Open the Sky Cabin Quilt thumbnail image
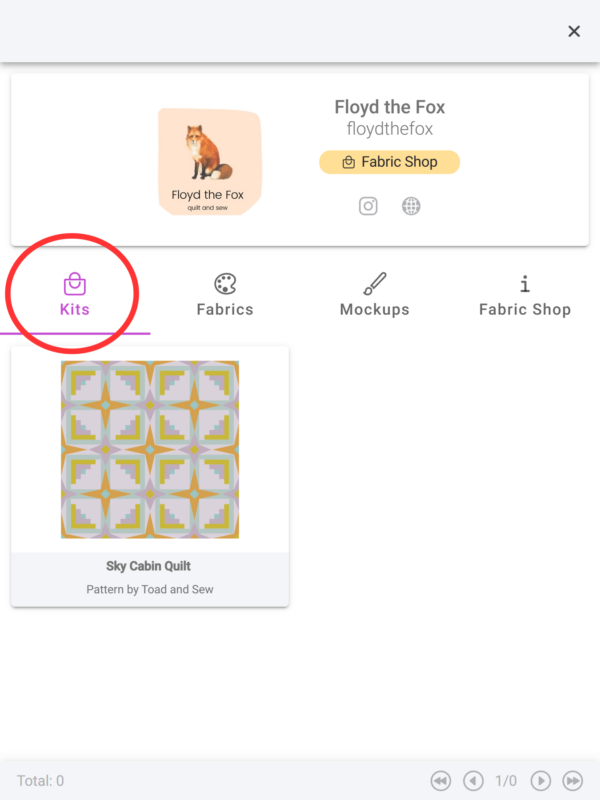Image resolution: width=600 pixels, height=800 pixels. [x=150, y=449]
